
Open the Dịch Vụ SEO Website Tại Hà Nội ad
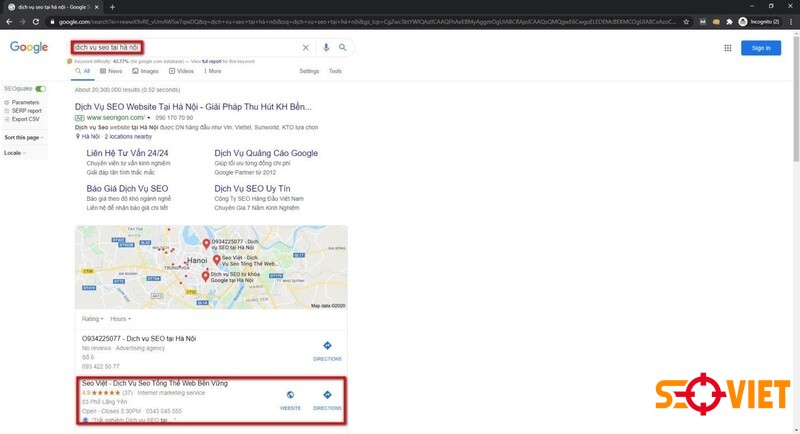coord(193,107)
